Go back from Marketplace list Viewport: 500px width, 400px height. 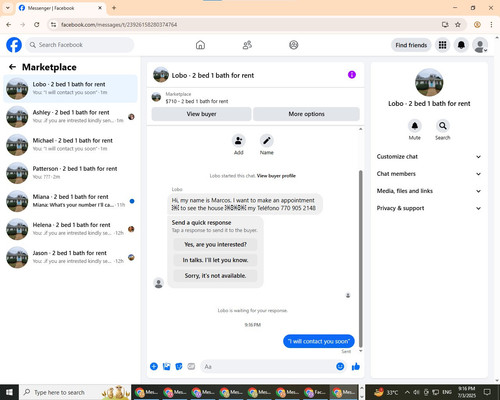coord(12,67)
